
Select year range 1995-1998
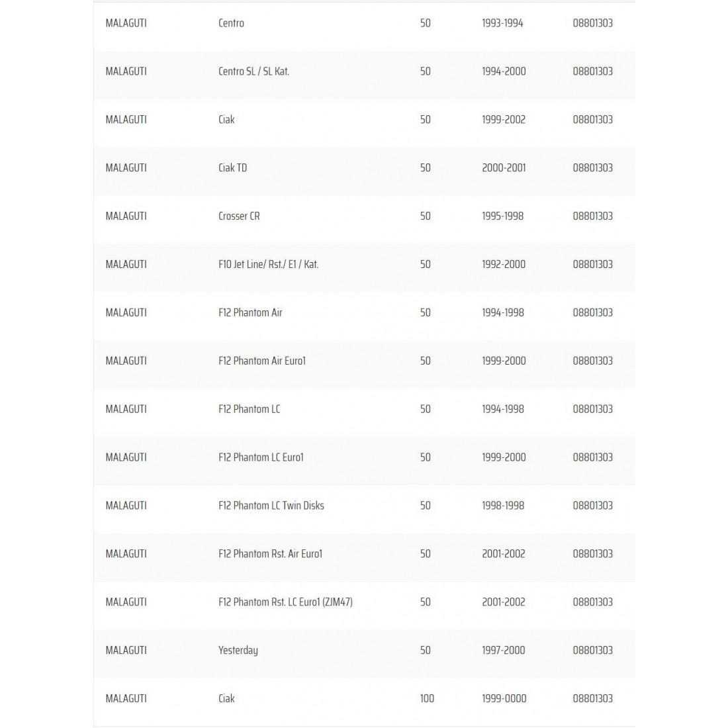502,216
